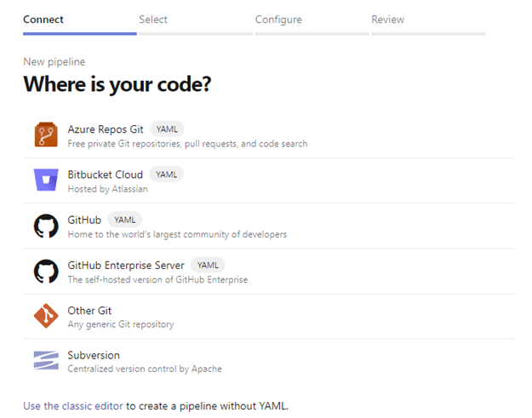Screen dimensions: 532x418
Task: Click the GitHub description text
Action: pos(177,234)
